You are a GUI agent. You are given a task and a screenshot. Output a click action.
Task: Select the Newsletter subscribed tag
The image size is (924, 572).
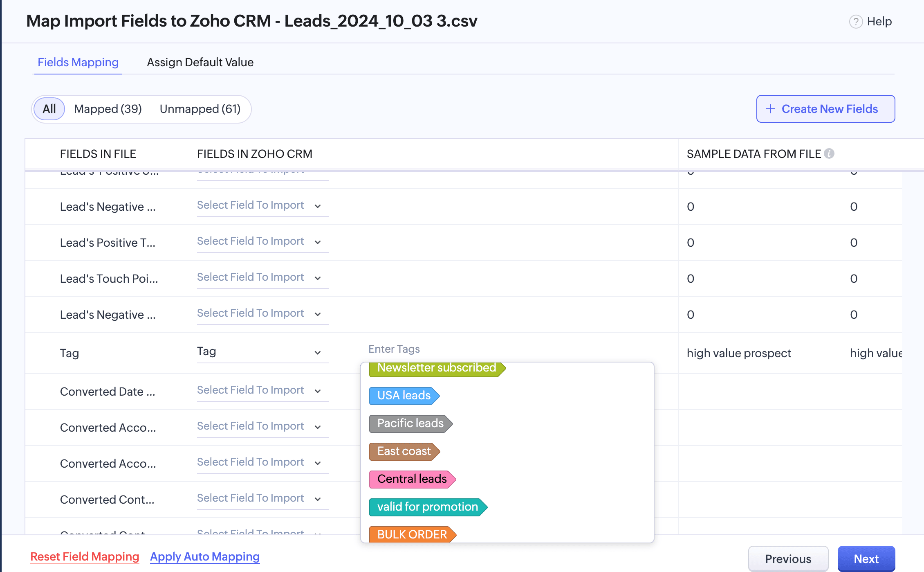[436, 369]
